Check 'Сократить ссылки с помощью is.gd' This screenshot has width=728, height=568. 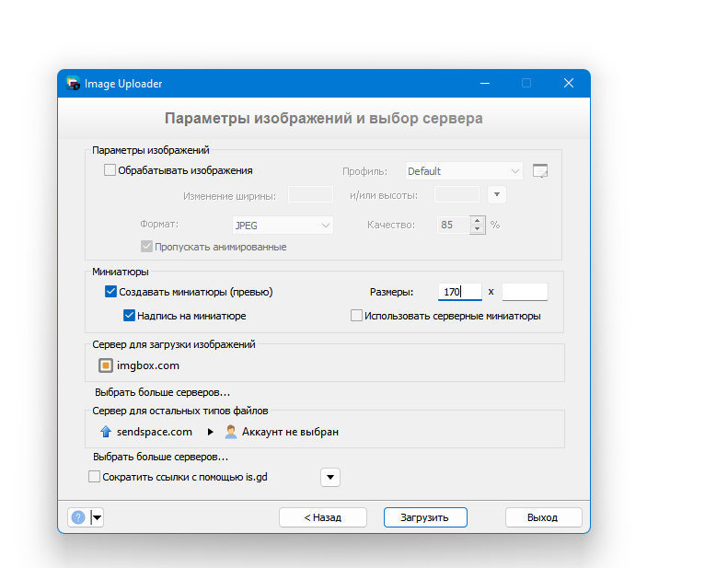(94, 477)
